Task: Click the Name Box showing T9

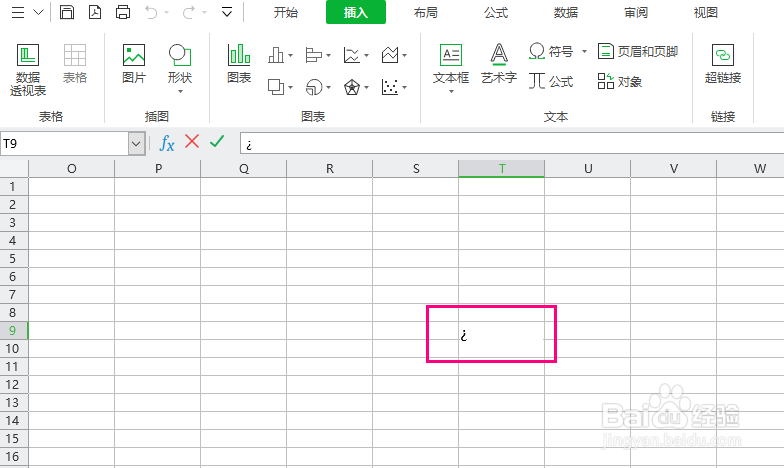Action: point(64,144)
